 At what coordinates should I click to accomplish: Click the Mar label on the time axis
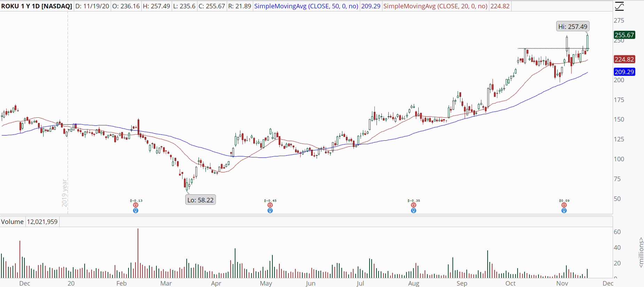(x=166, y=283)
